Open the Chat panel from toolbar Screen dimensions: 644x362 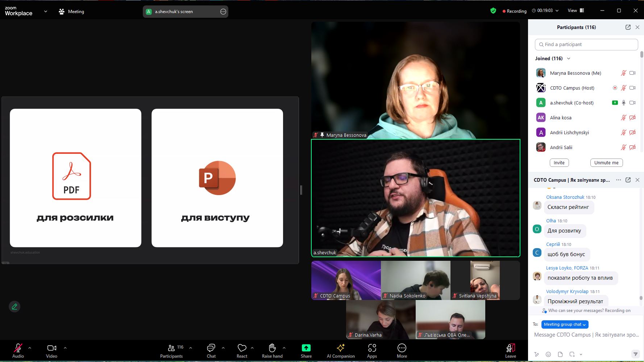211,348
